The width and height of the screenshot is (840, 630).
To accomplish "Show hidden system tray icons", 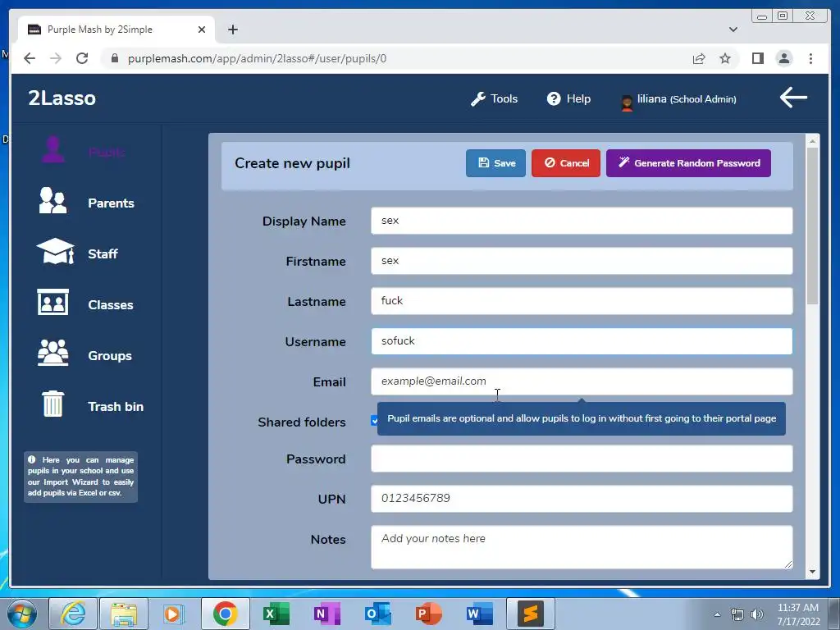I will coord(717,614).
